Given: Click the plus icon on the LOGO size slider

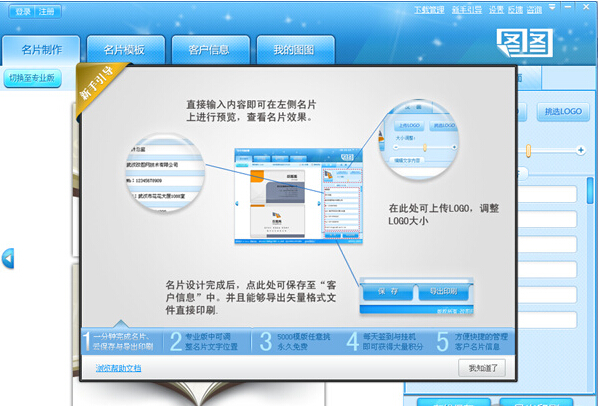Looking at the screenshot, I should [581, 150].
